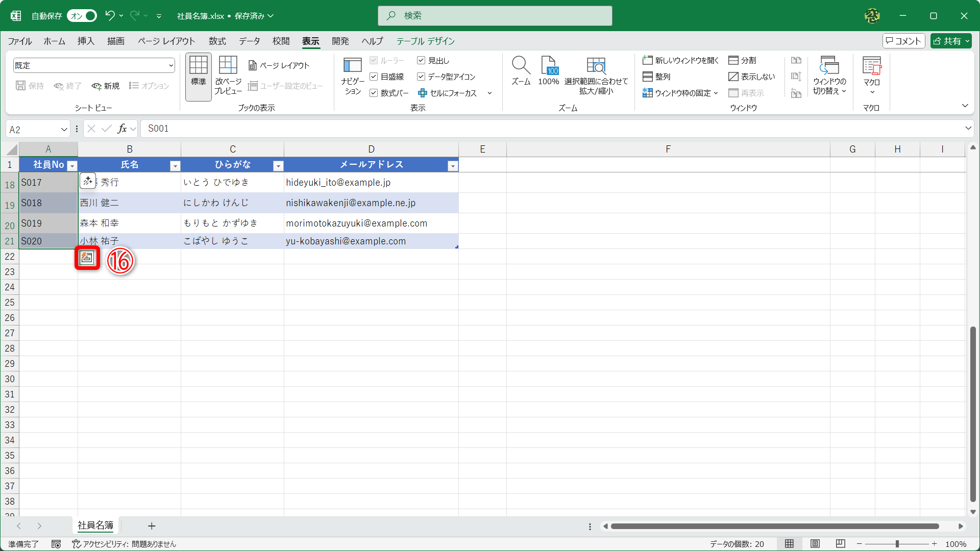Open the Name Box dropdown arrow
Viewport: 980px width, 551px height.
pyautogui.click(x=64, y=130)
